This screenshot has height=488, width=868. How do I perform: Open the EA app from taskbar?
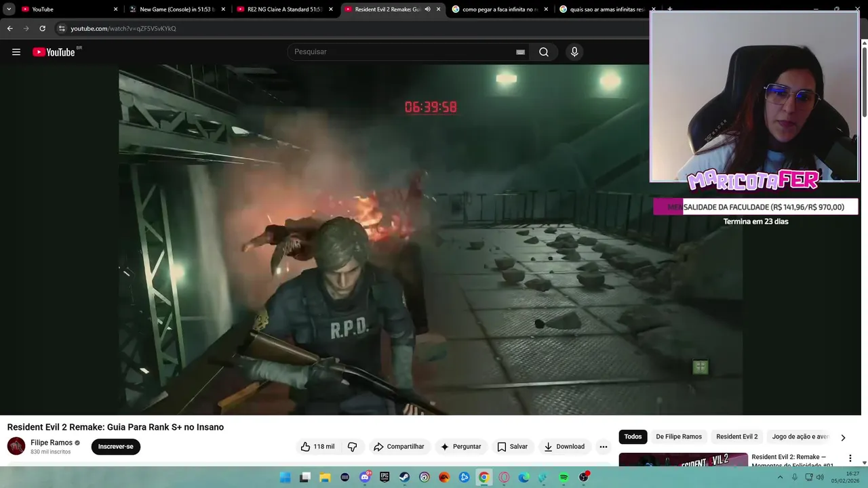(444, 477)
